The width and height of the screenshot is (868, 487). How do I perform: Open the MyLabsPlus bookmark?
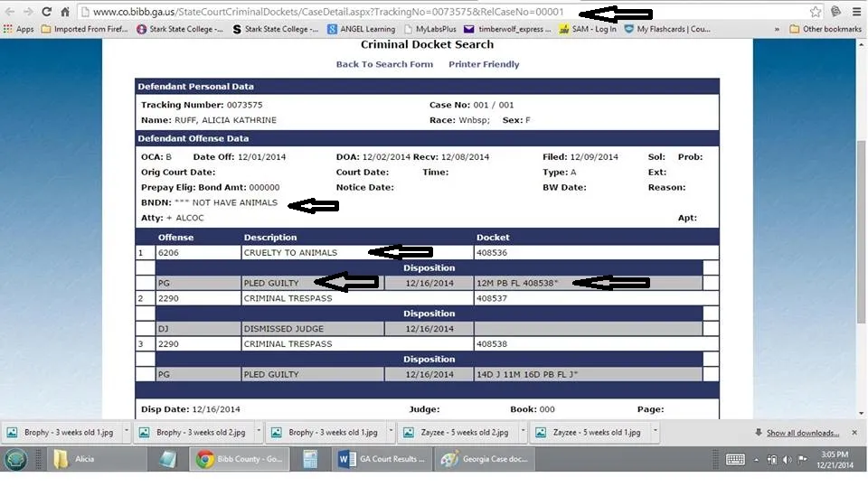430,29
